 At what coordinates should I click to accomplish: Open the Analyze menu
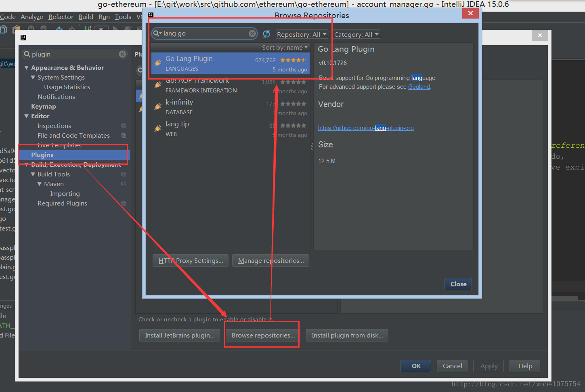coord(32,17)
